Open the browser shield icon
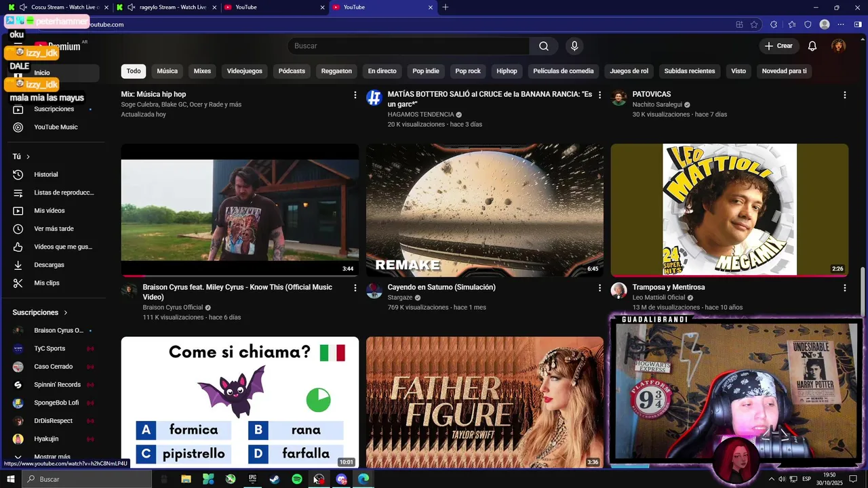The width and height of the screenshot is (868, 488). (x=808, y=24)
